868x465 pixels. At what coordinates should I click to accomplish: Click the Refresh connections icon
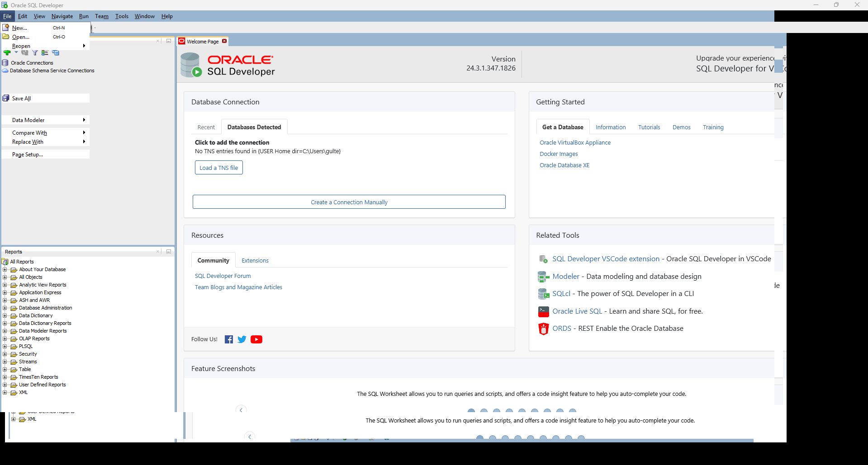25,53
